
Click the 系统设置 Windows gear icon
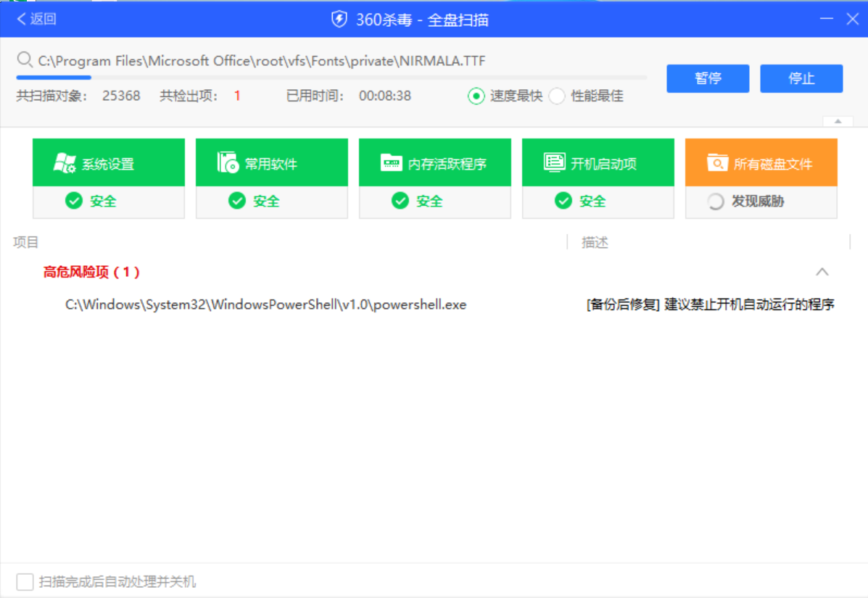tap(65, 163)
